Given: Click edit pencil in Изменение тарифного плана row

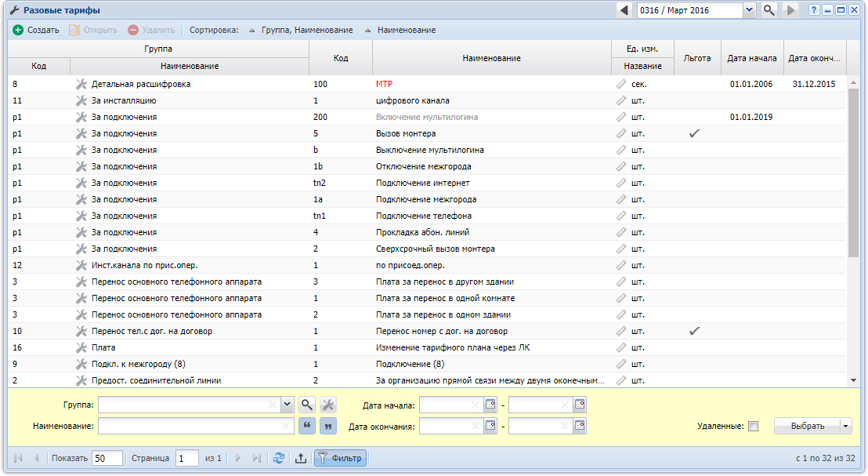Looking at the screenshot, I should [621, 348].
